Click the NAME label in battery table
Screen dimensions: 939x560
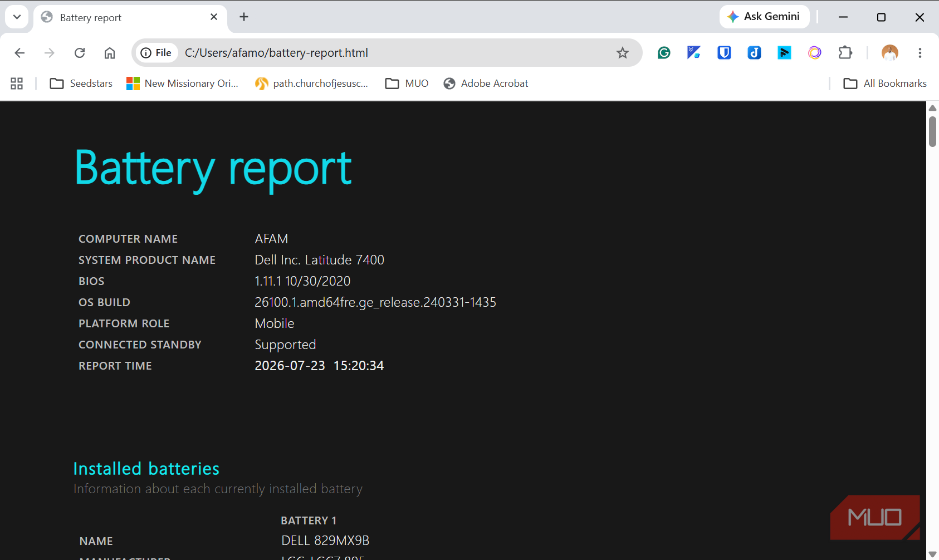[96, 541]
